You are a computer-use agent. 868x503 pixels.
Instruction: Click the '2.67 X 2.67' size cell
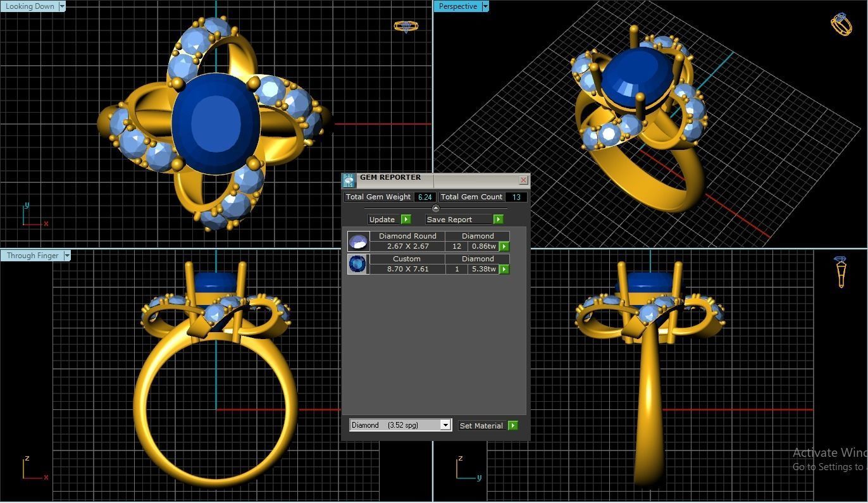pyautogui.click(x=407, y=246)
